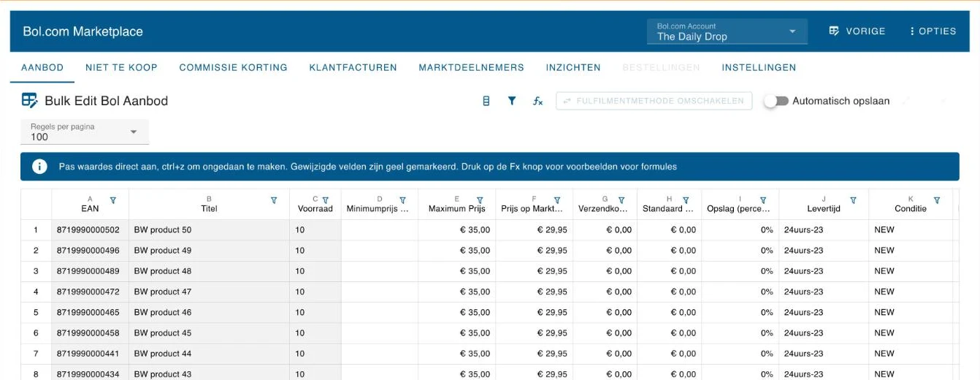
Task: Filter the Levertijd column
Action: (x=853, y=200)
